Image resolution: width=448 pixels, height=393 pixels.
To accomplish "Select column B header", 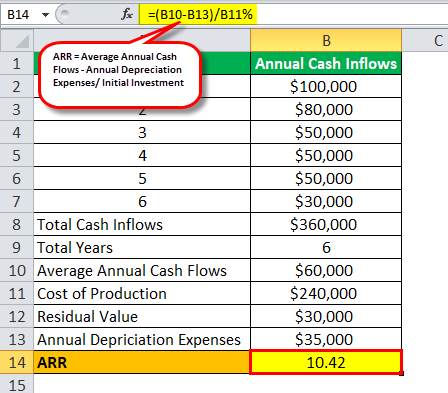I will click(x=326, y=40).
